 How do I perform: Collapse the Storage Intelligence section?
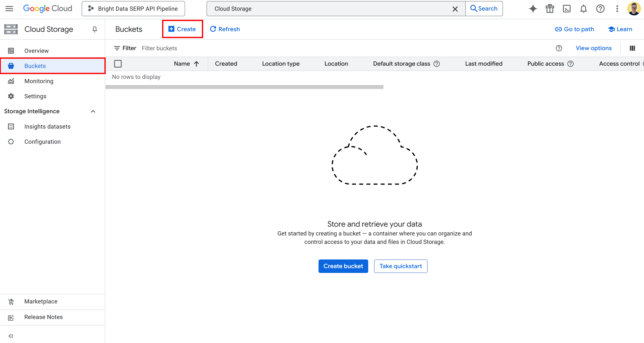click(x=93, y=111)
